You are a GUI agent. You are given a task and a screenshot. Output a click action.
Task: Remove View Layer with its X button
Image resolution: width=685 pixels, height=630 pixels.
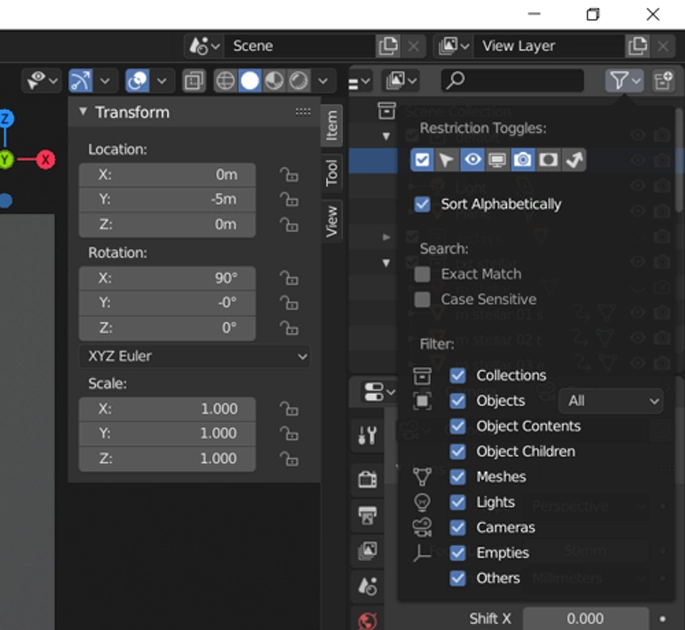tap(663, 46)
